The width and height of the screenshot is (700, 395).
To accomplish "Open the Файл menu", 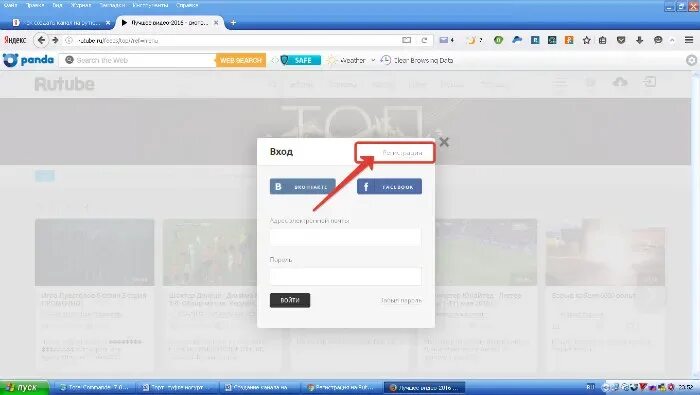I will pos(10,5).
